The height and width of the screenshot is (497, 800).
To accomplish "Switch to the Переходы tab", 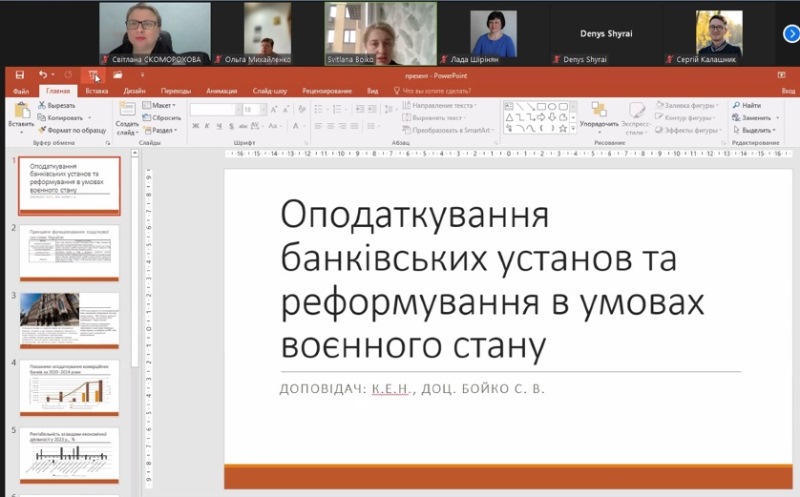I will 176,91.
